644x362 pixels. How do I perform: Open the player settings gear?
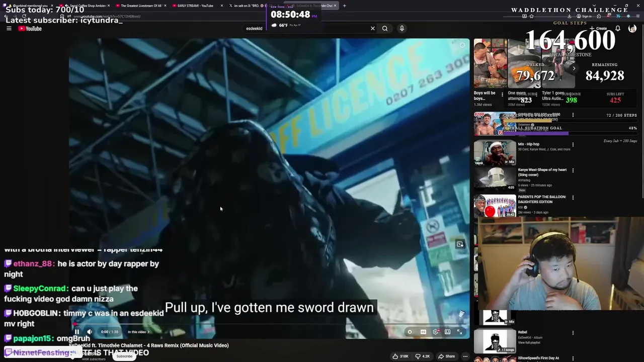pos(435,332)
